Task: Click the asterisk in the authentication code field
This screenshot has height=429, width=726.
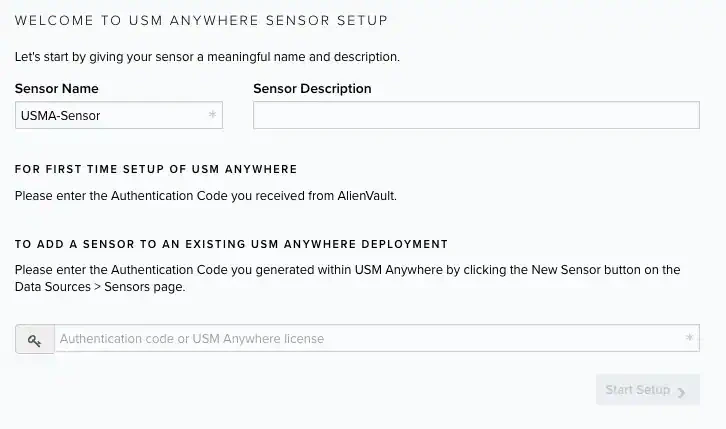Action: pos(689,339)
